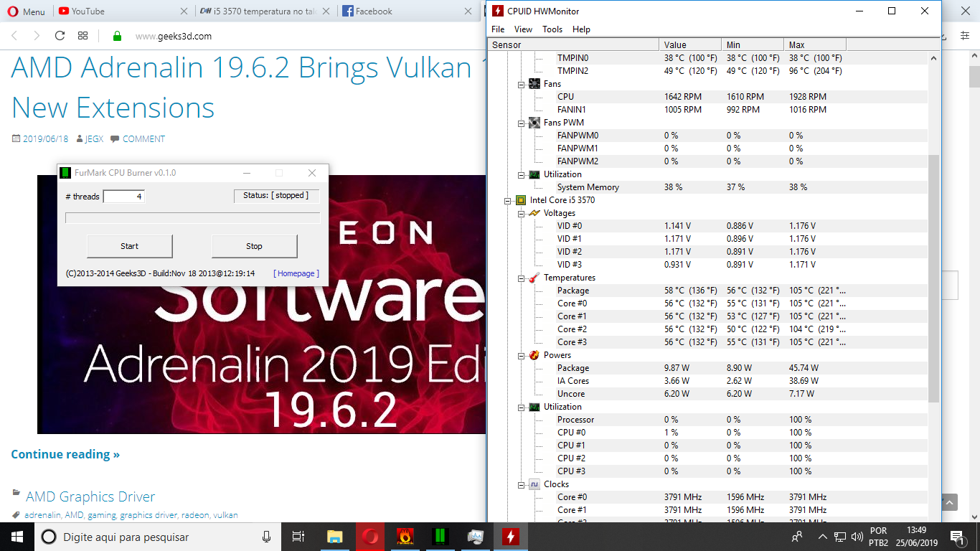
Task: Open the Homepage link in CPU Burner
Action: [296, 273]
